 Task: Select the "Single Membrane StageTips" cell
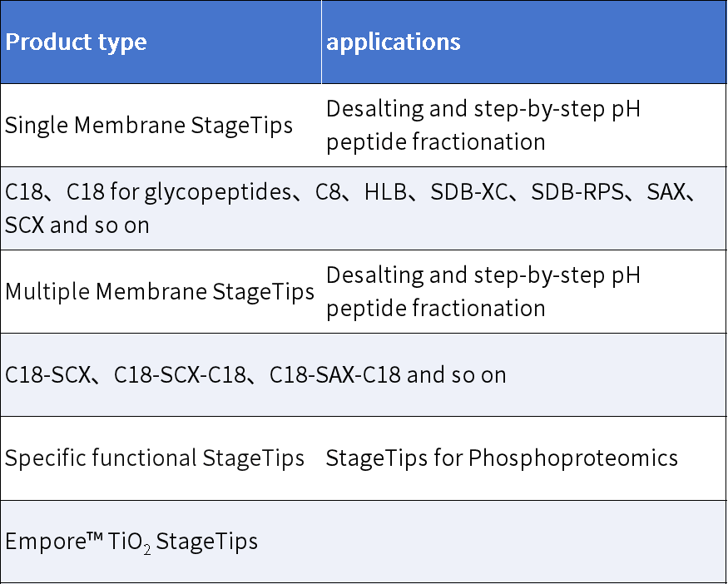[149, 126]
